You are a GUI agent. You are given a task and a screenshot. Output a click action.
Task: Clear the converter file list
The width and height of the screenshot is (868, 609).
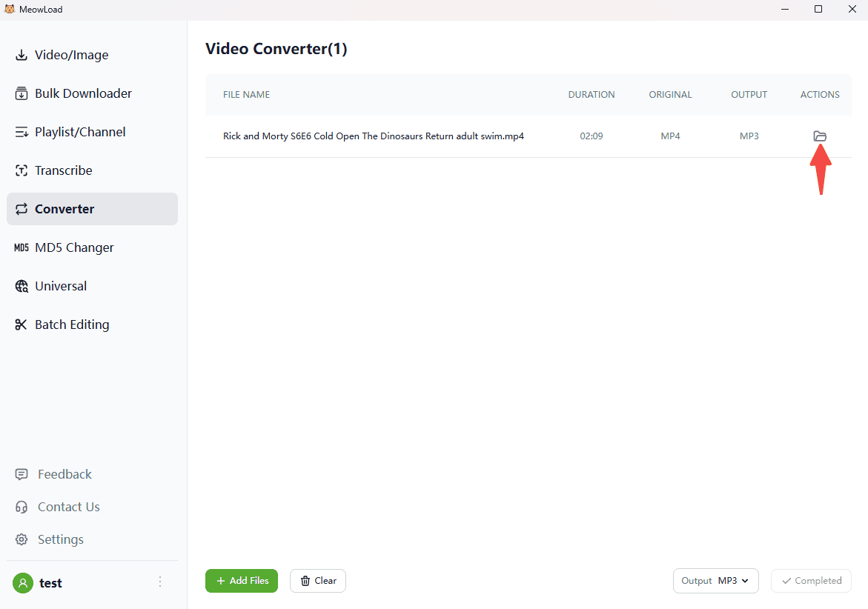(x=318, y=581)
